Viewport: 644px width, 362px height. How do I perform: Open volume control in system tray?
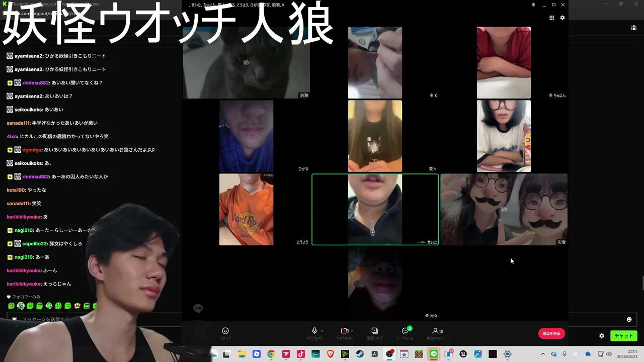pos(609,354)
